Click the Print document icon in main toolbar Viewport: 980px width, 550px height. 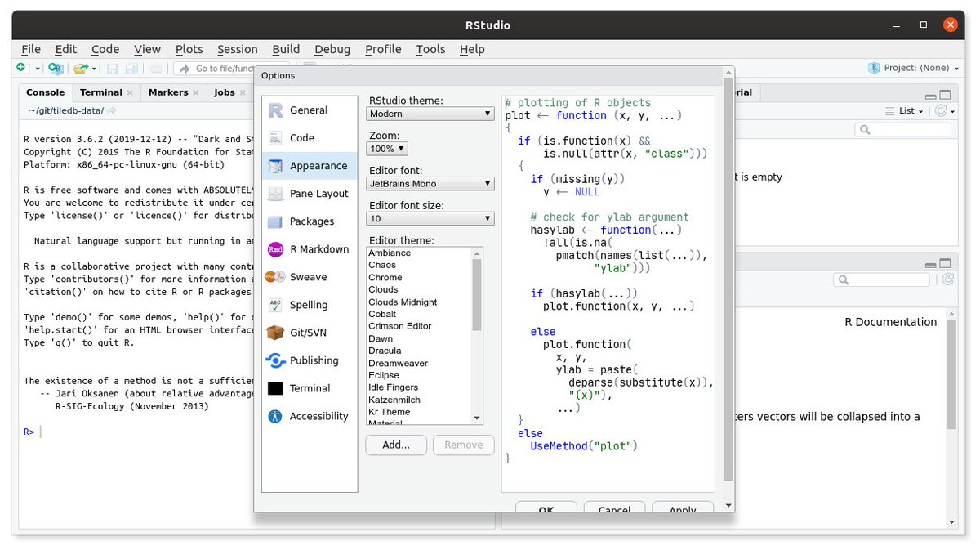pos(156,69)
